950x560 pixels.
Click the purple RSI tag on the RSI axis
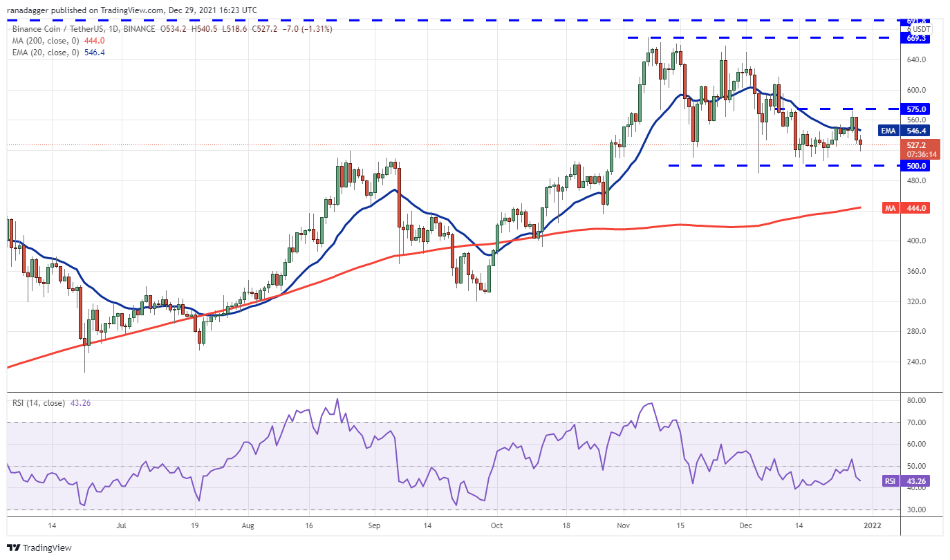point(891,480)
